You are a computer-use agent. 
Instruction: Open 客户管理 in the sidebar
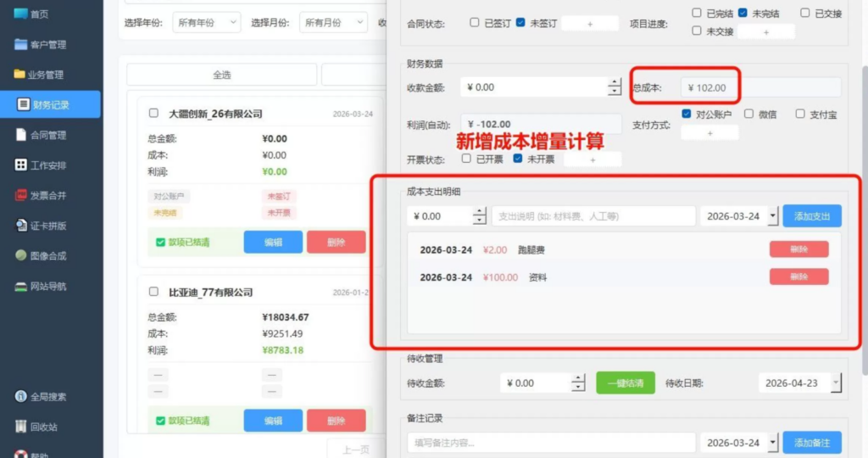click(x=48, y=45)
